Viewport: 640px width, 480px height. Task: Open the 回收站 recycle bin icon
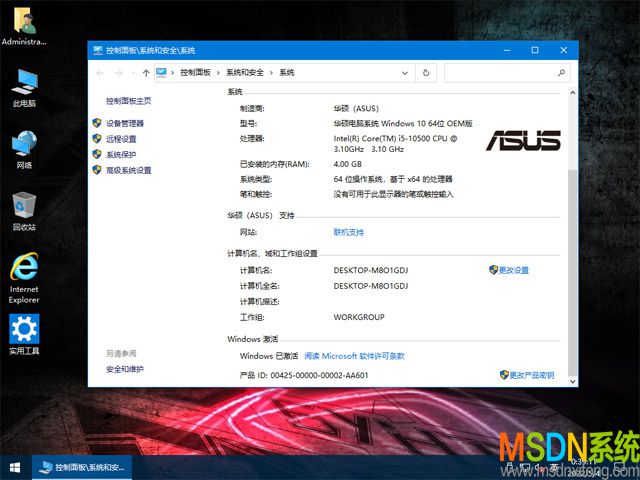24,211
